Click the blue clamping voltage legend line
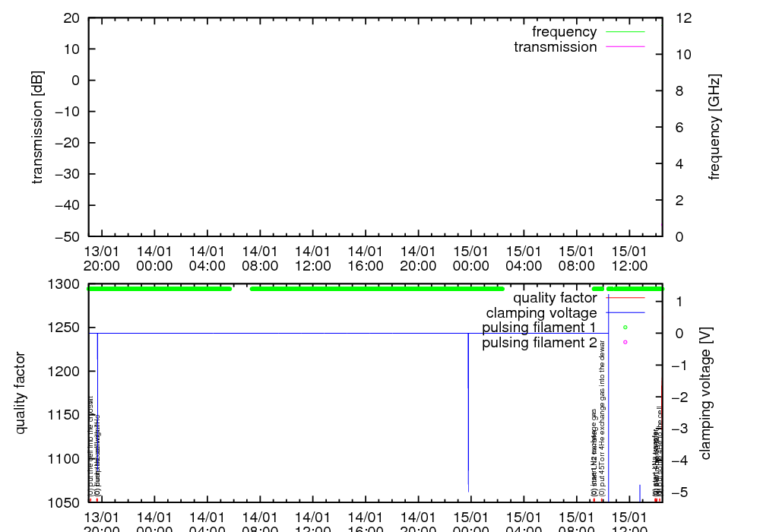This screenshot has height=532, width=760. [x=624, y=312]
